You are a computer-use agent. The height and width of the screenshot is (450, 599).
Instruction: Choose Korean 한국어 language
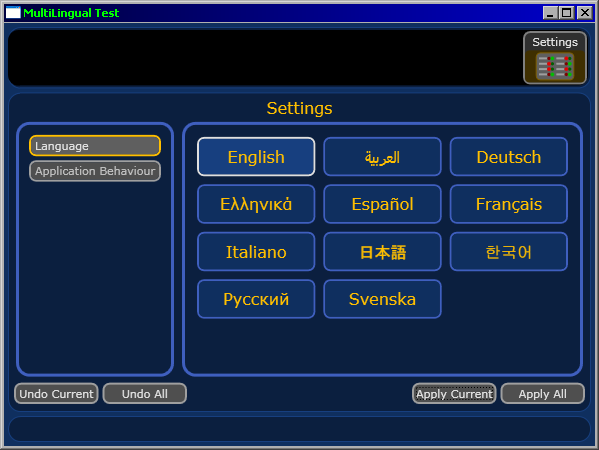[508, 252]
